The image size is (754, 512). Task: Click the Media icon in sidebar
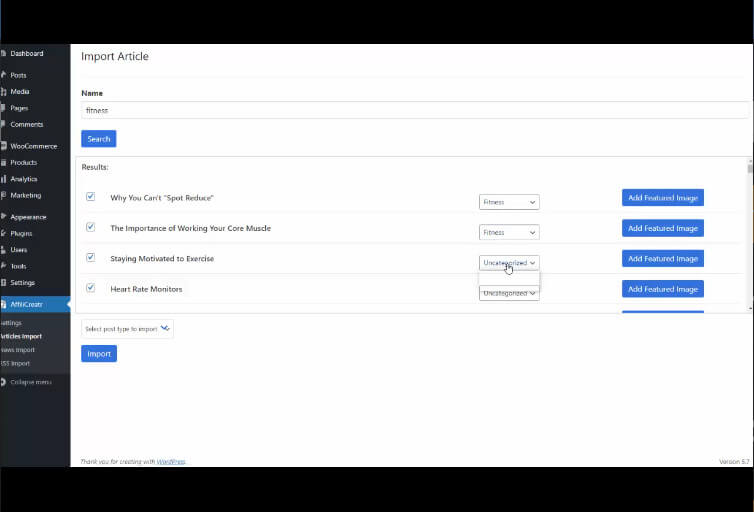click(x=3, y=91)
